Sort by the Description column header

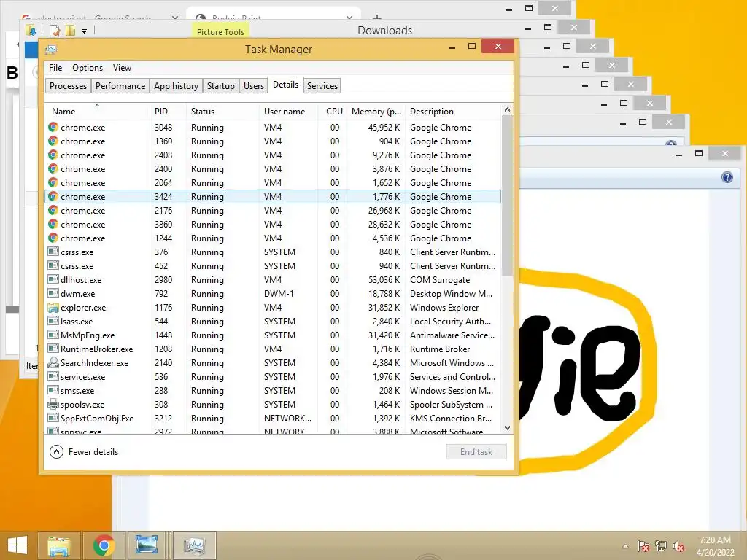[x=454, y=112]
